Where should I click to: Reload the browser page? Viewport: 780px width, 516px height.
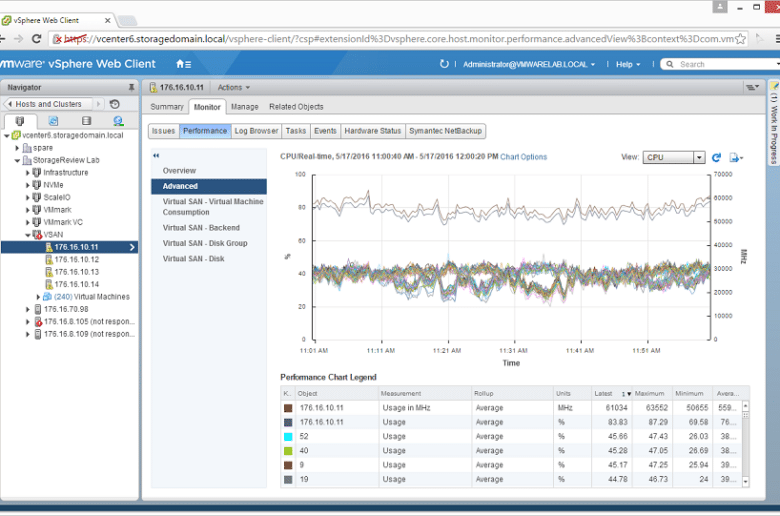pos(36,39)
